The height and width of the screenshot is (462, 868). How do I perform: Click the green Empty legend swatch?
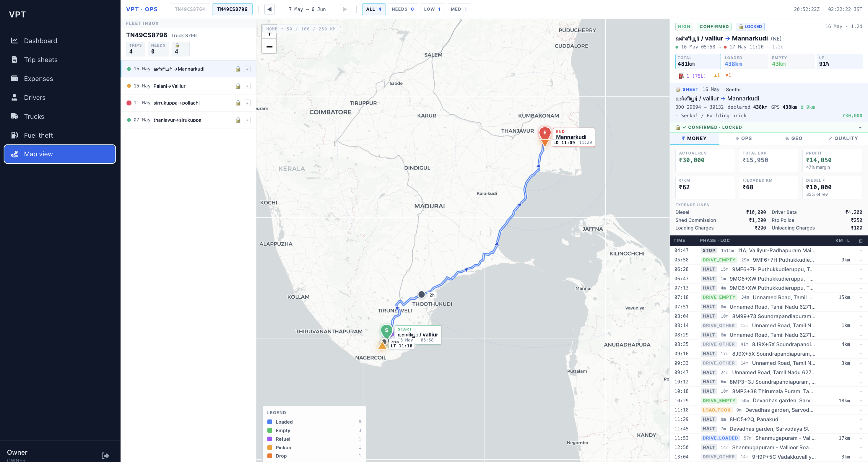(x=269, y=430)
